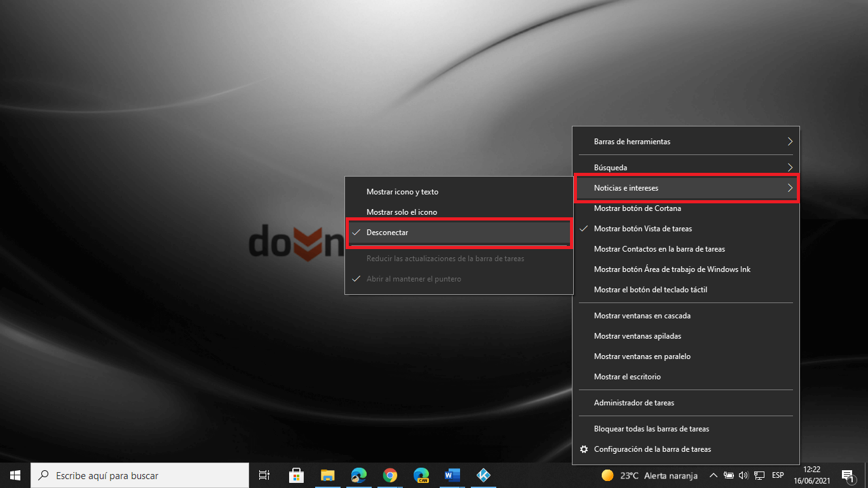The image size is (868, 488).
Task: Expand the Barras de herramientas submenu
Action: [x=686, y=141]
